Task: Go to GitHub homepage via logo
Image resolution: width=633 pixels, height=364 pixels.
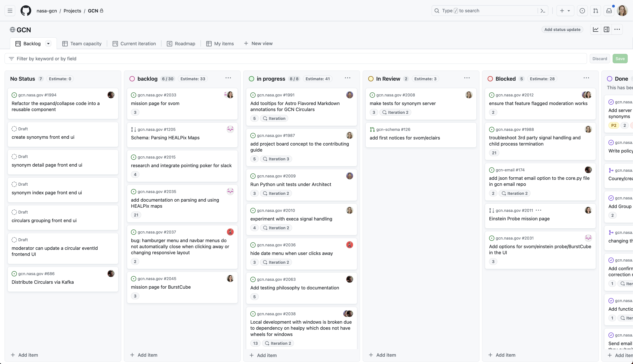Action: 26,11
